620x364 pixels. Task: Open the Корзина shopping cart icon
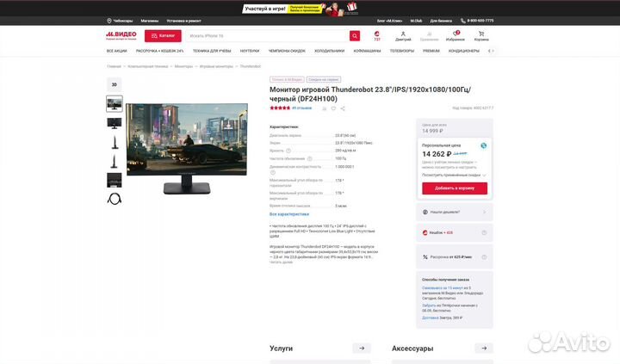(481, 36)
